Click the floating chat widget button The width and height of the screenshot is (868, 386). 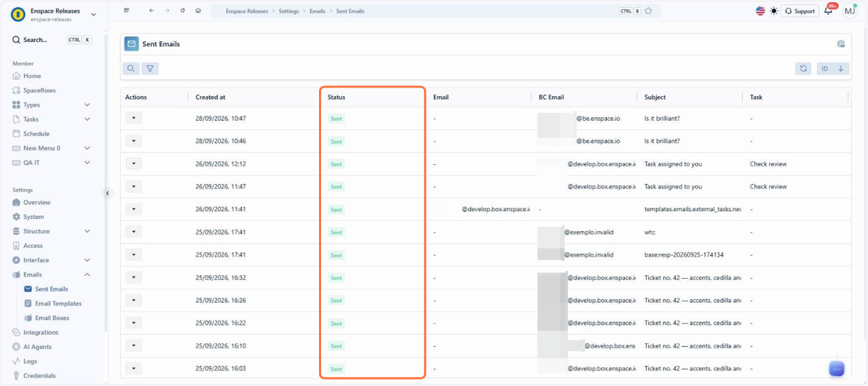click(837, 369)
